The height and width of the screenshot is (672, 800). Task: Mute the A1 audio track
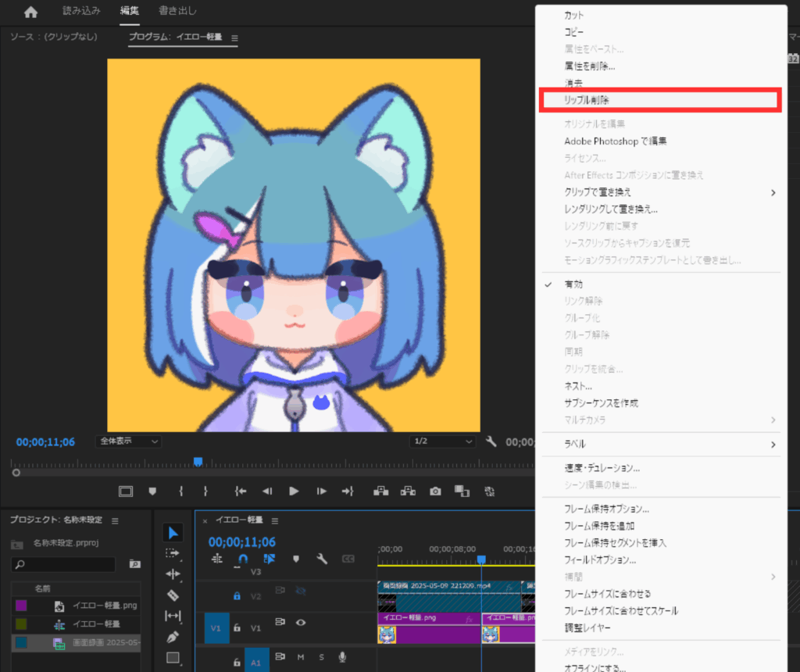tap(302, 657)
